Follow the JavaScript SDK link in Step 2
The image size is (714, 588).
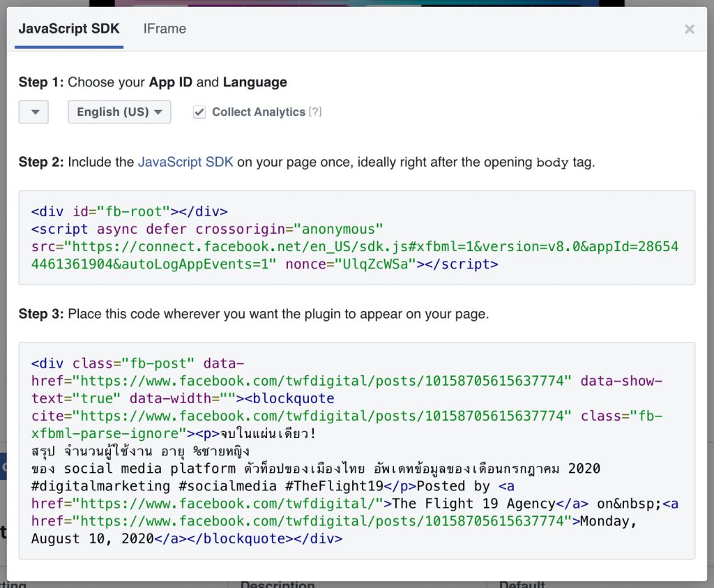click(185, 162)
